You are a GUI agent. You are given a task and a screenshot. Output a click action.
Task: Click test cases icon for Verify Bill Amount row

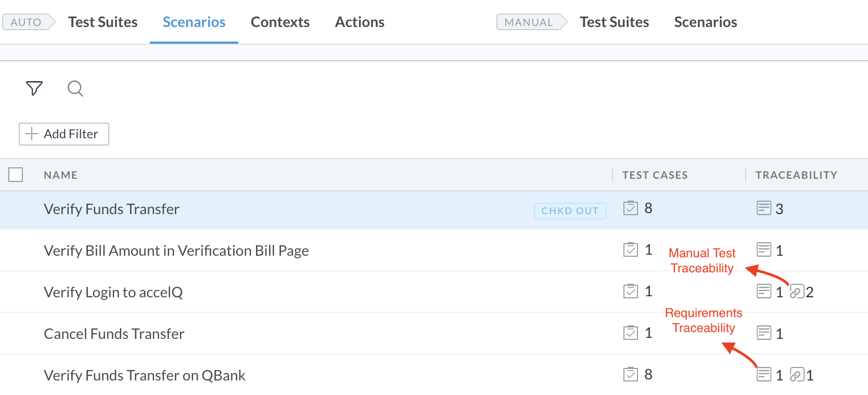point(631,249)
